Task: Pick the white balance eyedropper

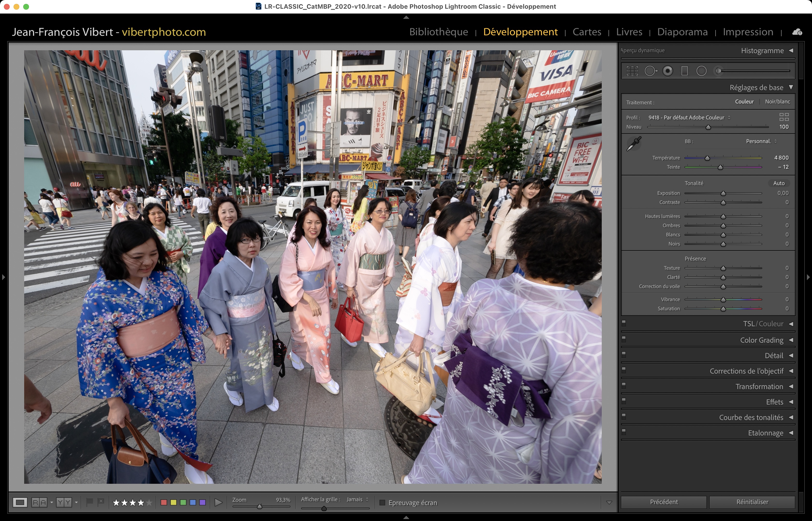Action: [x=634, y=144]
